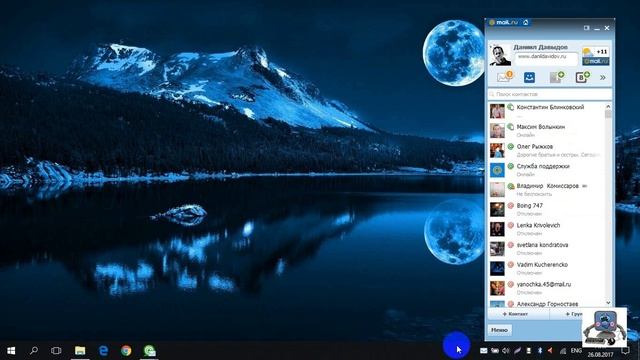This screenshot has width=640, height=360.
Task: Select the svetlana kondratova contact
Action: (x=546, y=249)
